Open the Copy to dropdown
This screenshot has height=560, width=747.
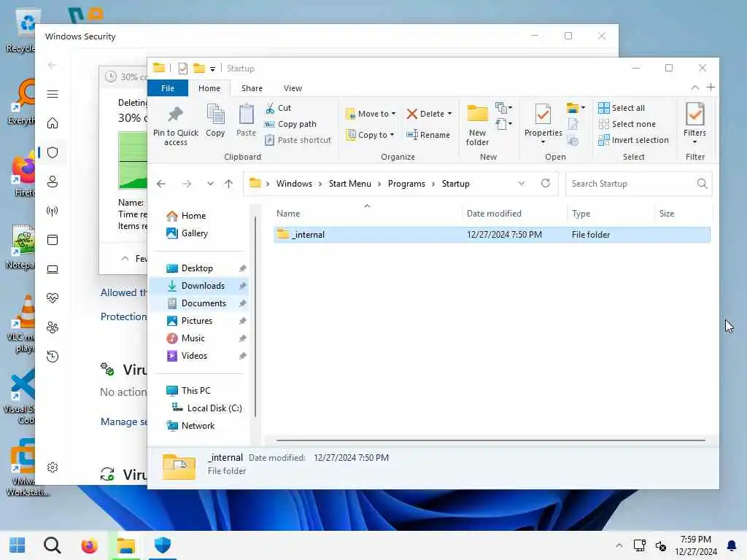(370, 135)
